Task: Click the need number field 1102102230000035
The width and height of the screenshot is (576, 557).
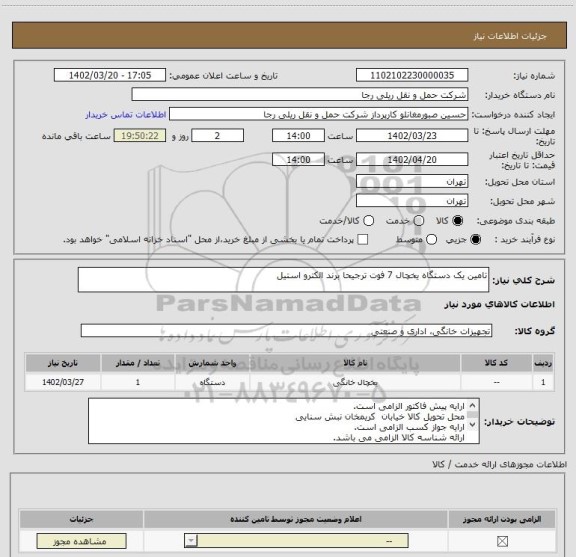Action: tap(412, 75)
